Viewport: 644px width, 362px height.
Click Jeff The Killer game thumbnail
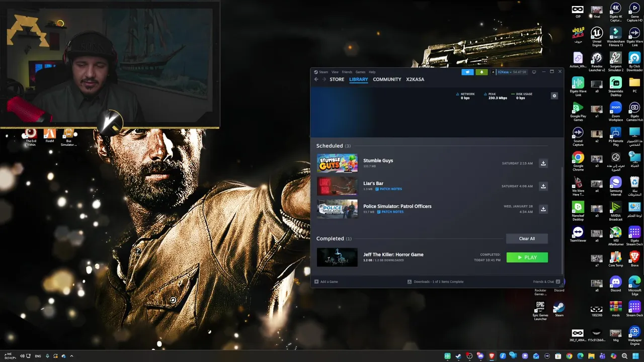(x=337, y=257)
